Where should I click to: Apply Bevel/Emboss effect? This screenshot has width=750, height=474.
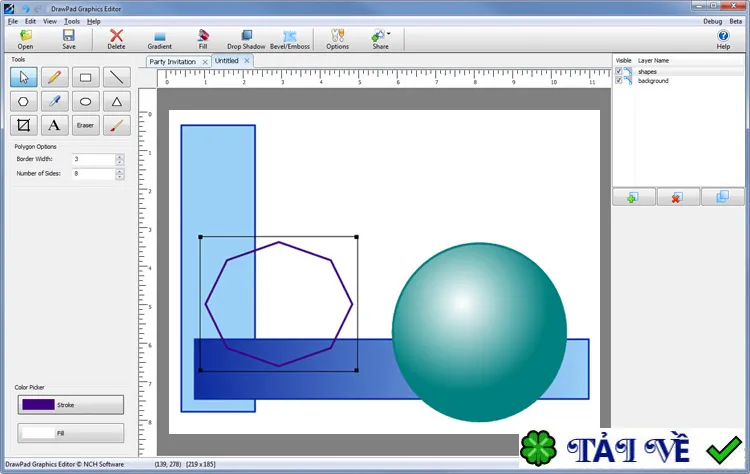(290, 39)
